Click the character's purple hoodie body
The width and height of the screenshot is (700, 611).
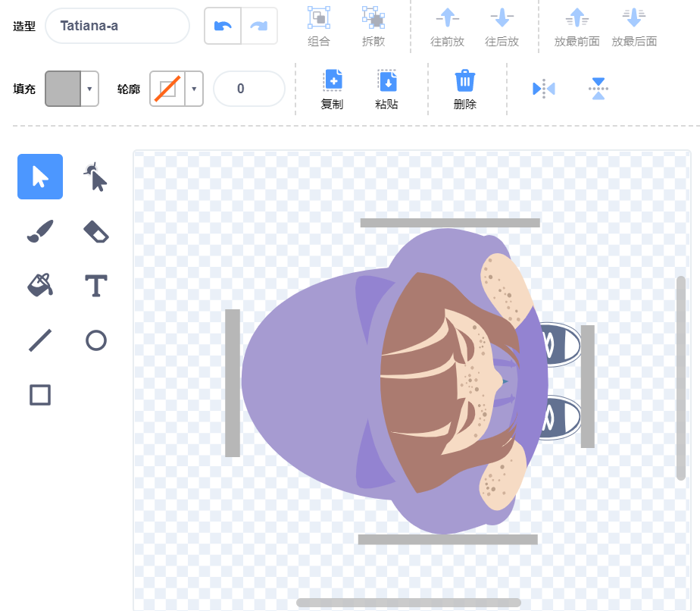308,382
